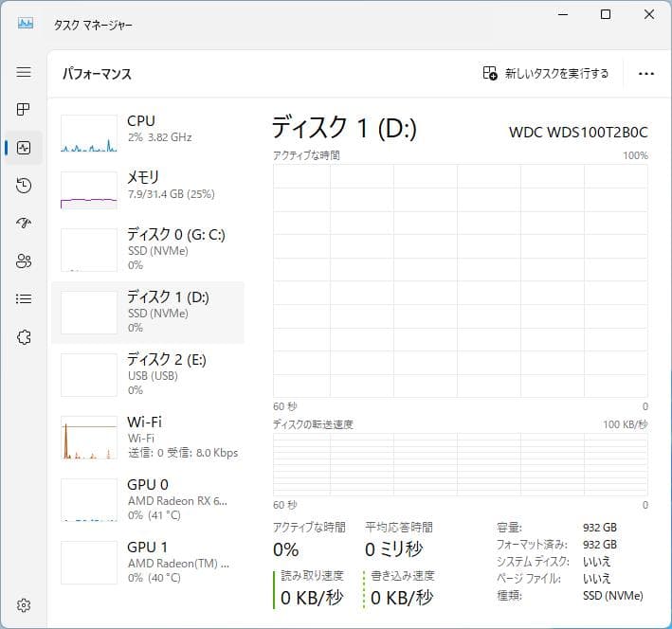
Task: Click the 書き込み速度 0 KB/秒 value
Action: (402, 598)
